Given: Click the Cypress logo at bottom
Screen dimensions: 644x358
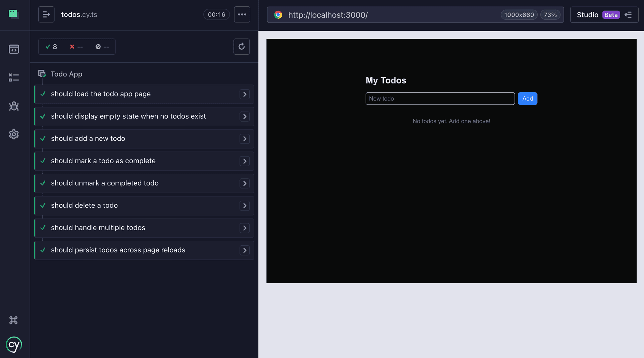Looking at the screenshot, I should pyautogui.click(x=14, y=345).
